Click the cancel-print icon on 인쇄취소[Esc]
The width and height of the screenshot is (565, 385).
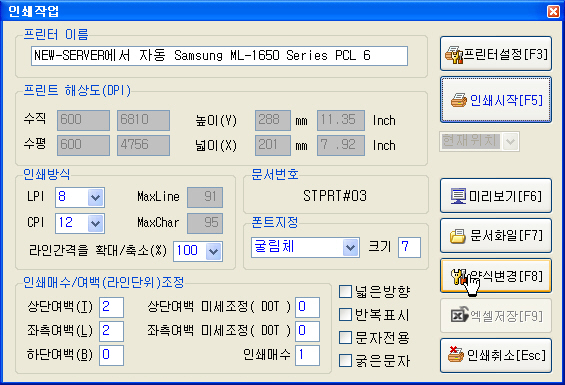(x=456, y=354)
